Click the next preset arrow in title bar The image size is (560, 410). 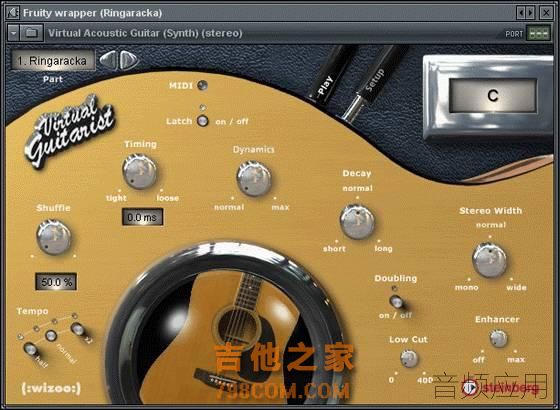530,13
